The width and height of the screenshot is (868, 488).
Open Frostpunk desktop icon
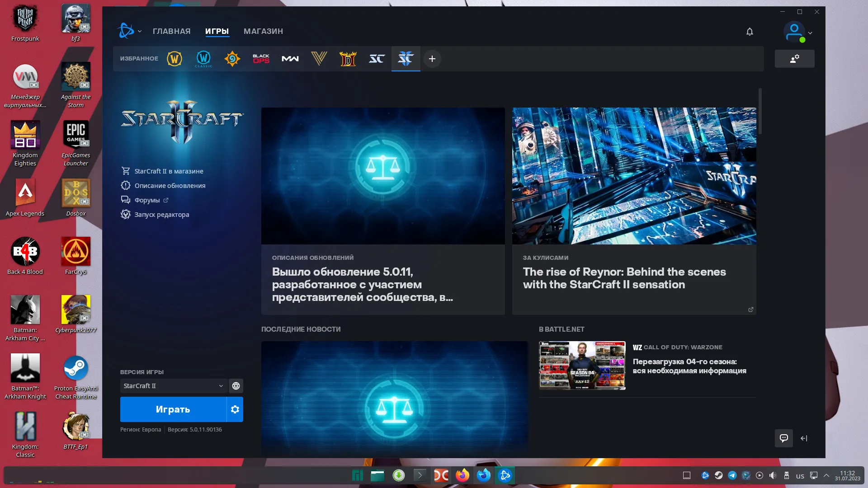tap(25, 23)
